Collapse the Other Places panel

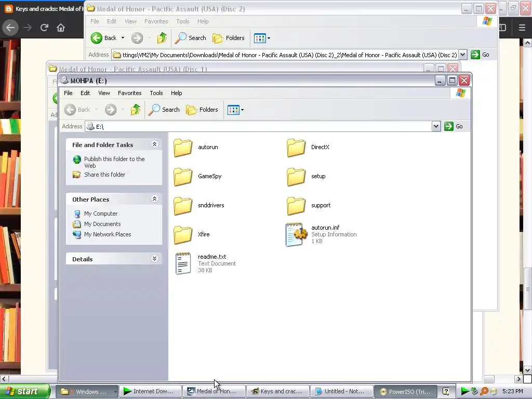[154, 199]
